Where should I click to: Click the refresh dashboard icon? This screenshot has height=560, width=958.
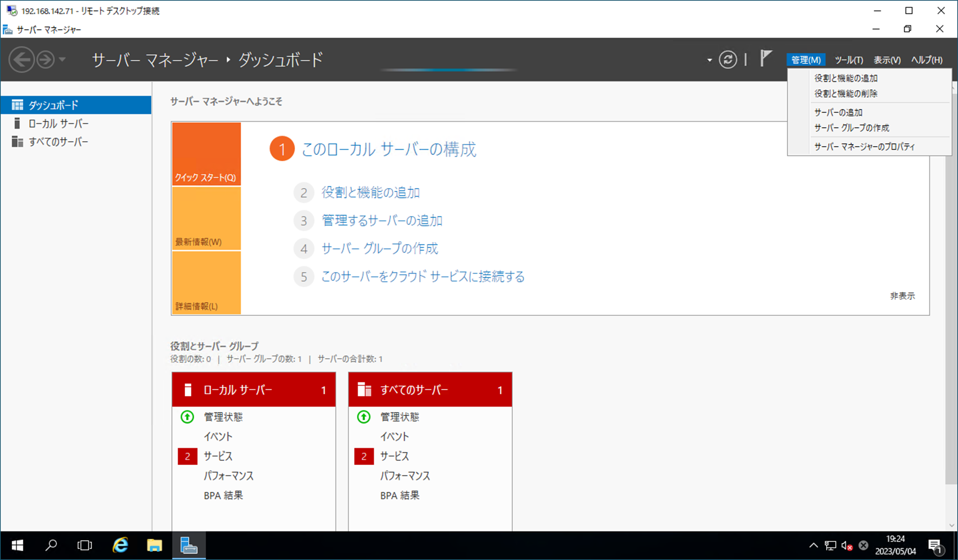[x=728, y=60]
